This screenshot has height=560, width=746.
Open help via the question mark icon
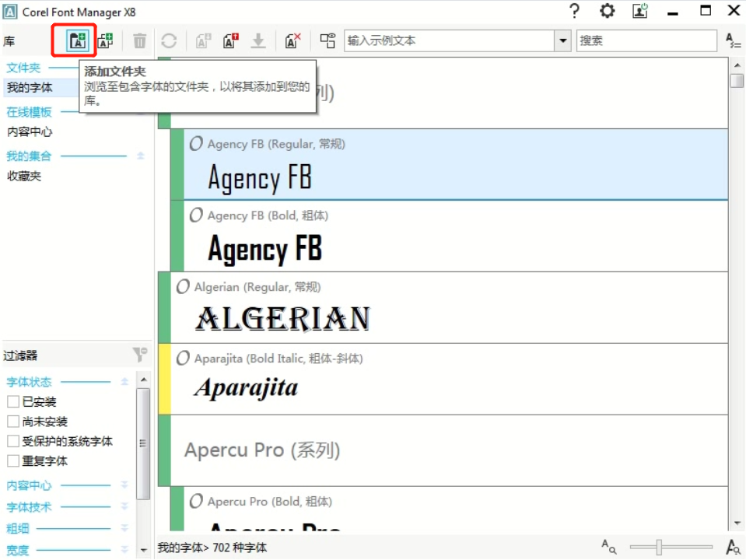(575, 11)
